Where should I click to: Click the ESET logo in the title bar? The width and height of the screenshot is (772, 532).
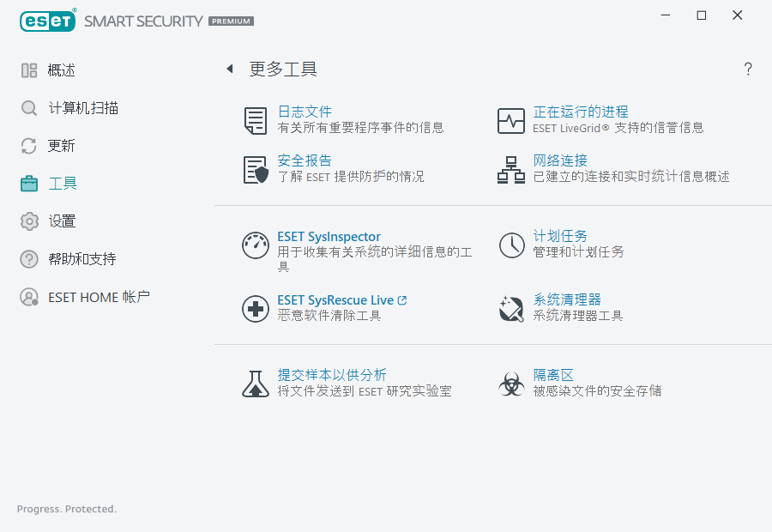coord(48,21)
